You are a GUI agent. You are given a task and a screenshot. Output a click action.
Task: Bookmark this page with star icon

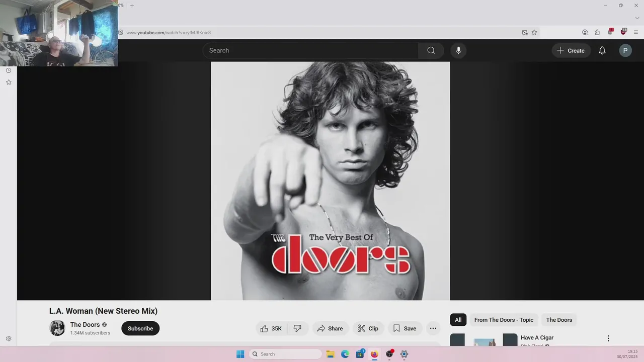pyautogui.click(x=534, y=32)
